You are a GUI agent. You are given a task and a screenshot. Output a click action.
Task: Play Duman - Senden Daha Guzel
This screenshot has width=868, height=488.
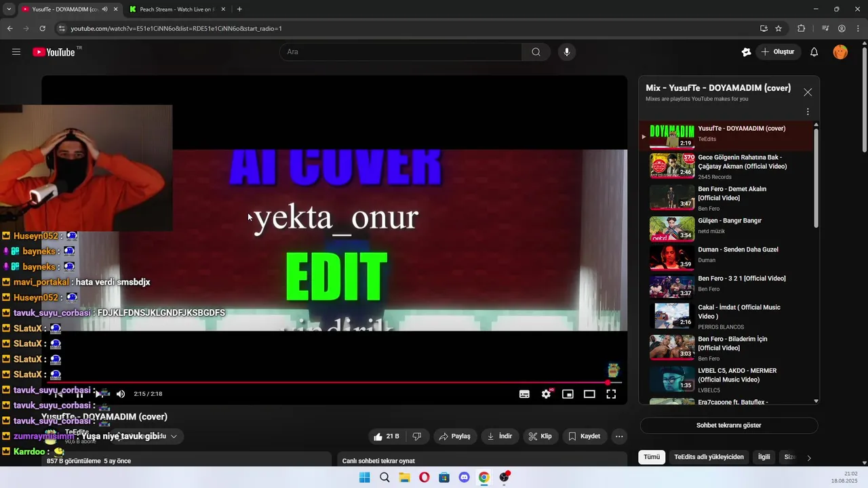point(726,257)
